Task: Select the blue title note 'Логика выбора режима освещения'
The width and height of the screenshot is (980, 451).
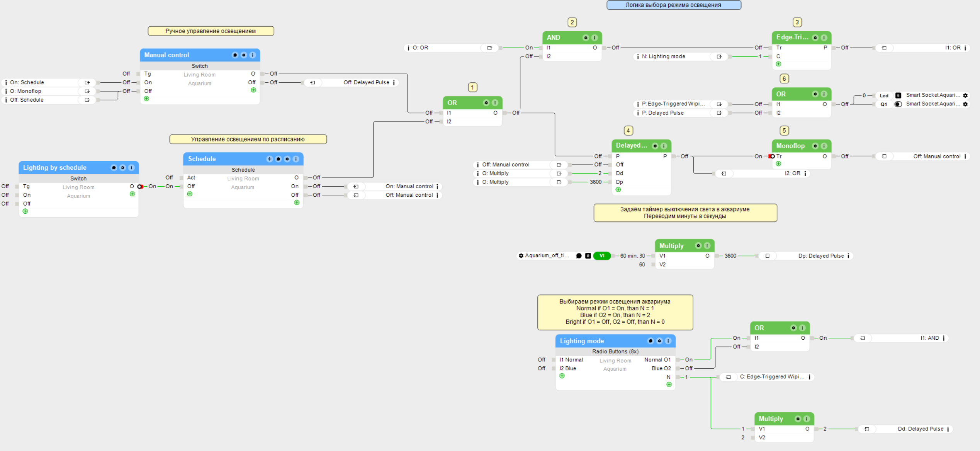Action: coord(674,5)
